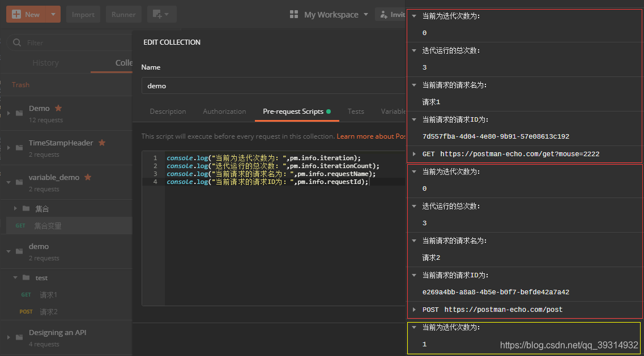Collapse the 请求1 请求名为 console entry
644x356 pixels.
[415, 85]
